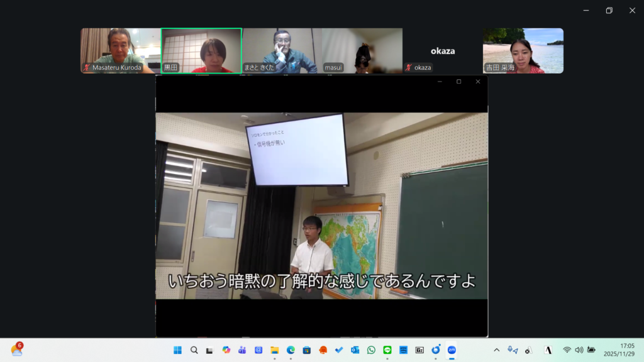Open File Explorer from the taskbar
This screenshot has height=362, width=644.
click(274, 350)
